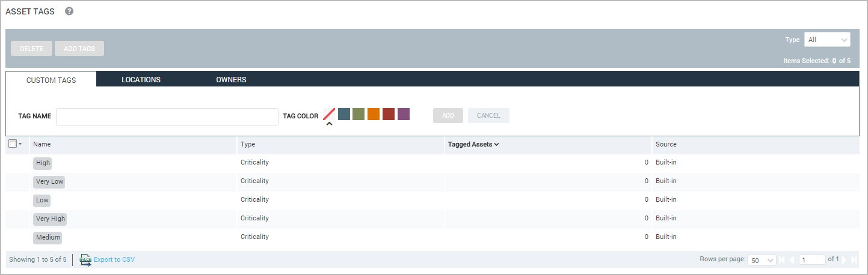Go to the next page arrow

pos(844,260)
